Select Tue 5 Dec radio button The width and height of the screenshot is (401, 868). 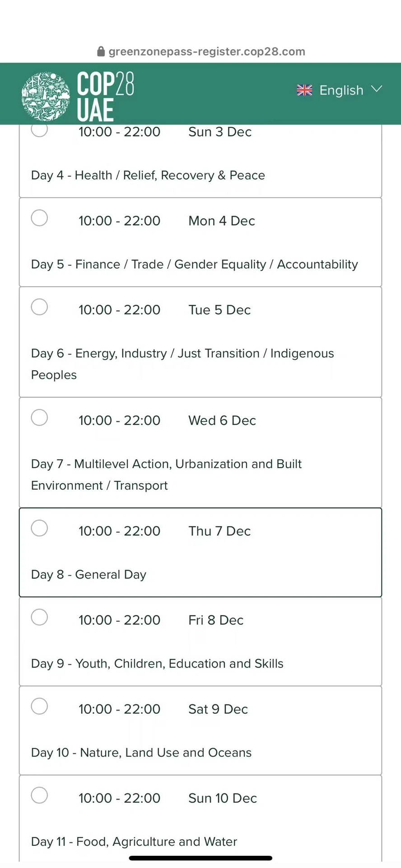pos(39,307)
